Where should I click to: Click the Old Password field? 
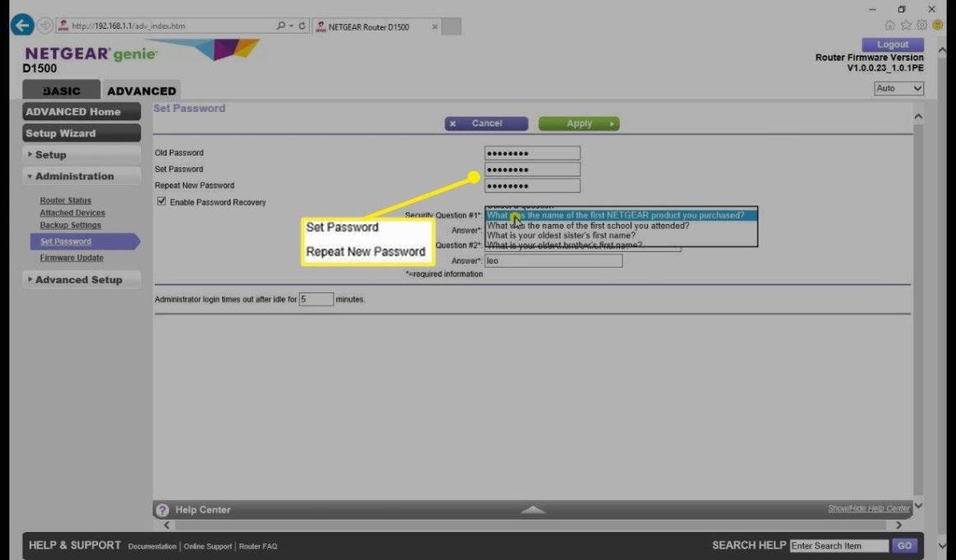[532, 153]
